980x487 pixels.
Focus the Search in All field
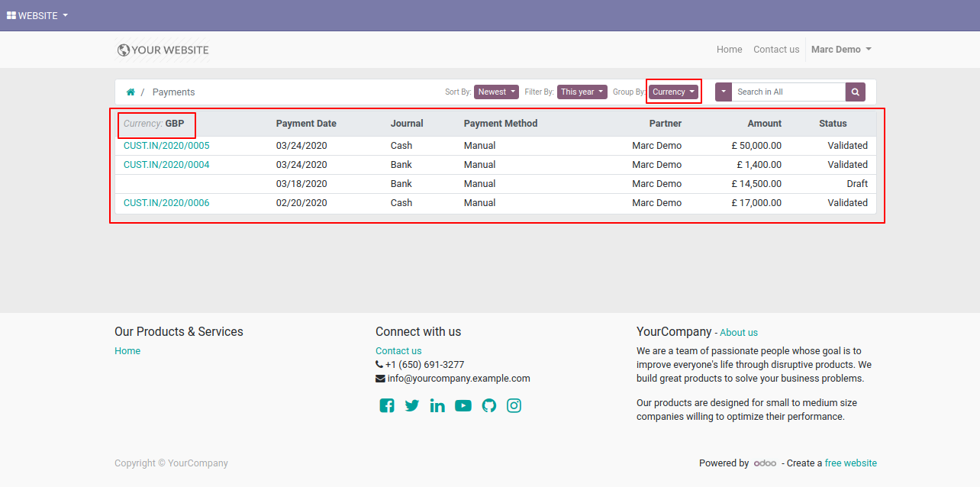point(788,92)
